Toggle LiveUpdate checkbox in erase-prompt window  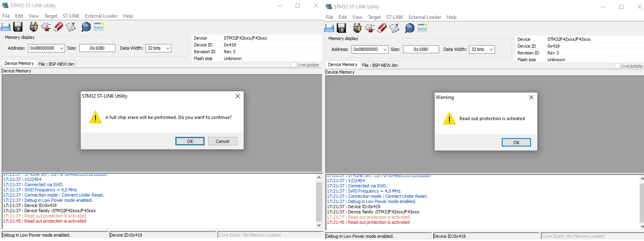click(294, 65)
